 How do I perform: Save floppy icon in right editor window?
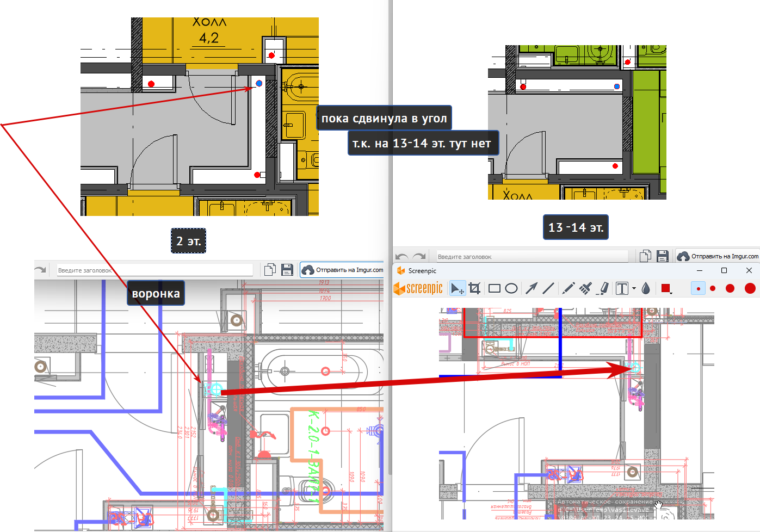click(663, 256)
